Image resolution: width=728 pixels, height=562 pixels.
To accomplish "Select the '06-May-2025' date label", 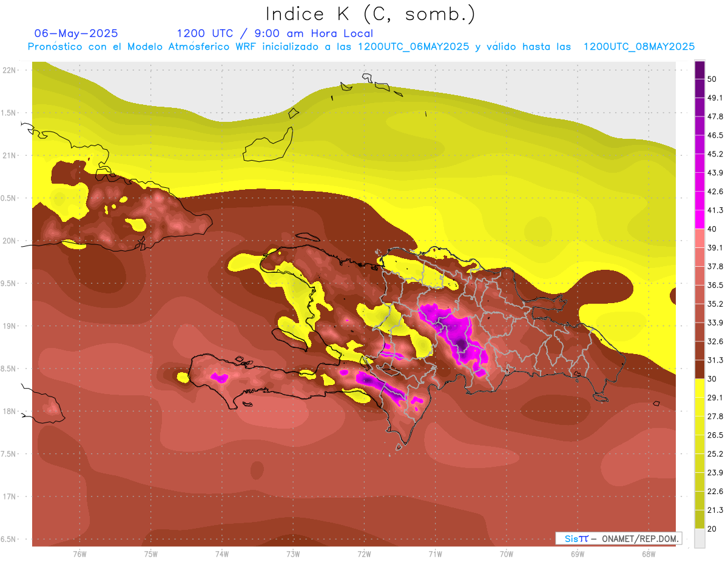I will point(76,33).
